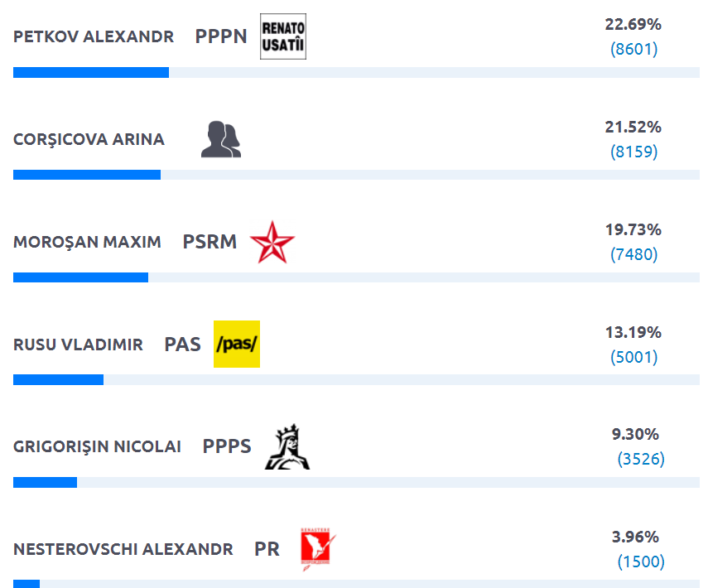708x588 pixels.
Task: Click Corşicova Arina's result progress bar
Action: 87,175
